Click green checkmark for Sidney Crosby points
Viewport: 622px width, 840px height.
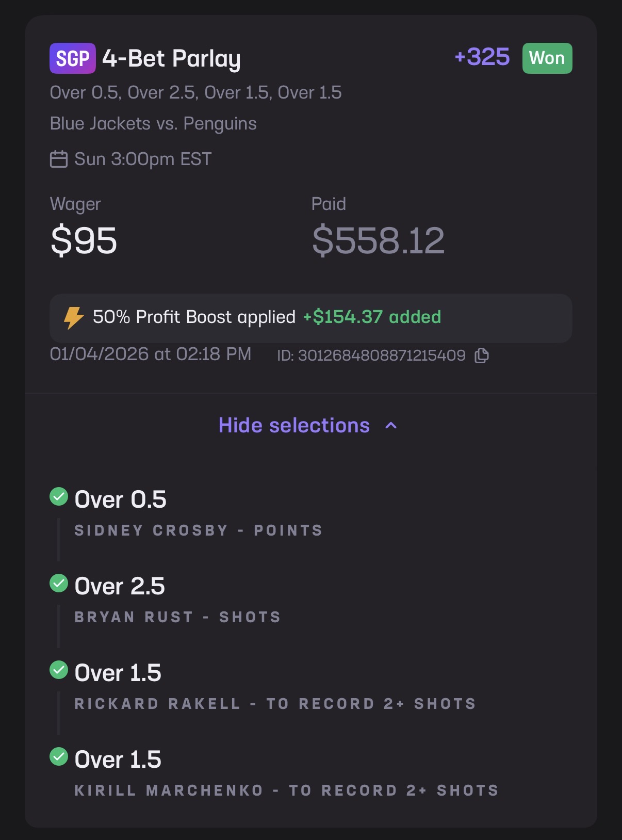59,497
